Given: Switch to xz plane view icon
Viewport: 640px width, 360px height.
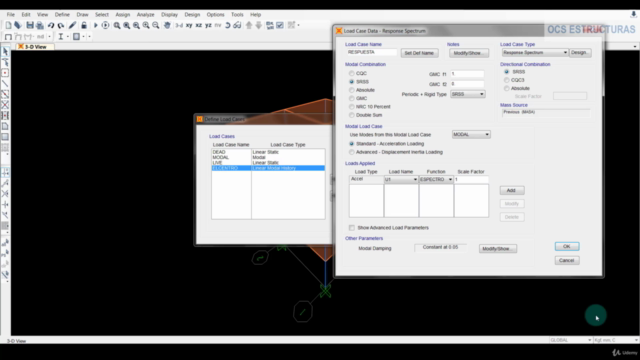Looking at the screenshot, I should [199, 25].
